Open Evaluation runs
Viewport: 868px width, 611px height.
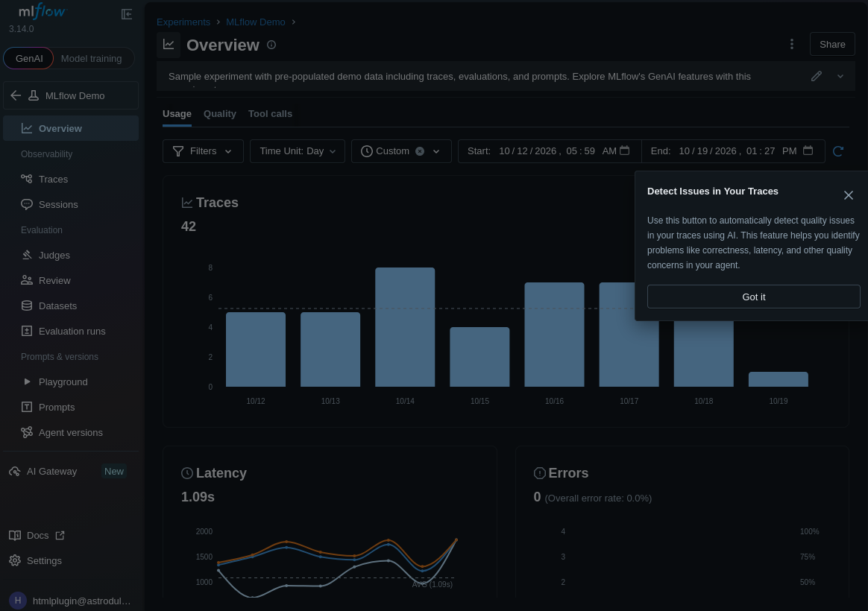coord(71,332)
